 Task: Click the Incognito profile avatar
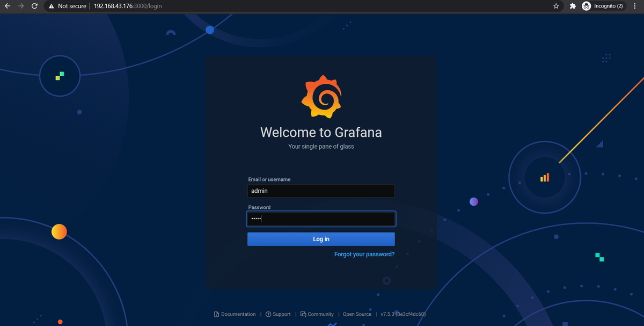[586, 6]
